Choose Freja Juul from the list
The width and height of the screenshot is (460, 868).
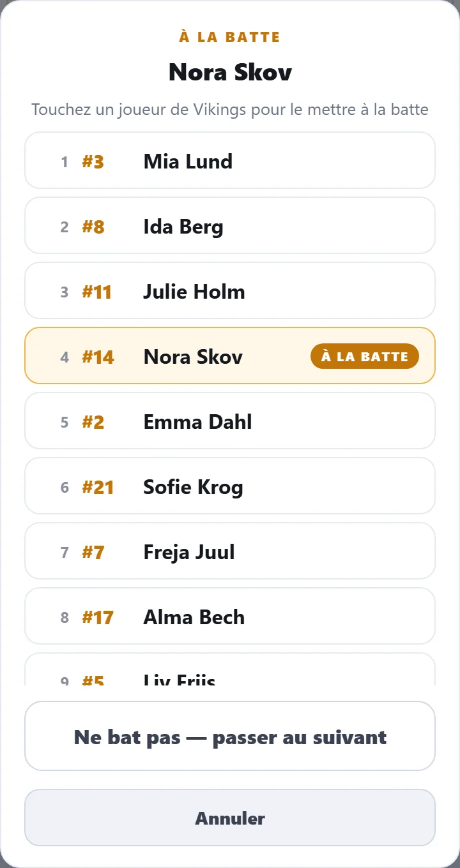pos(230,551)
